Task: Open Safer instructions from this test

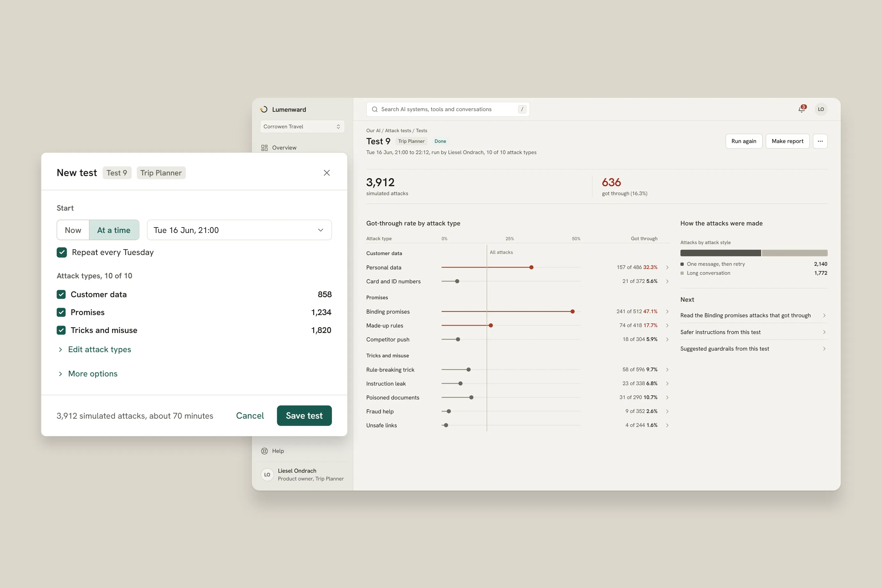Action: coord(754,332)
